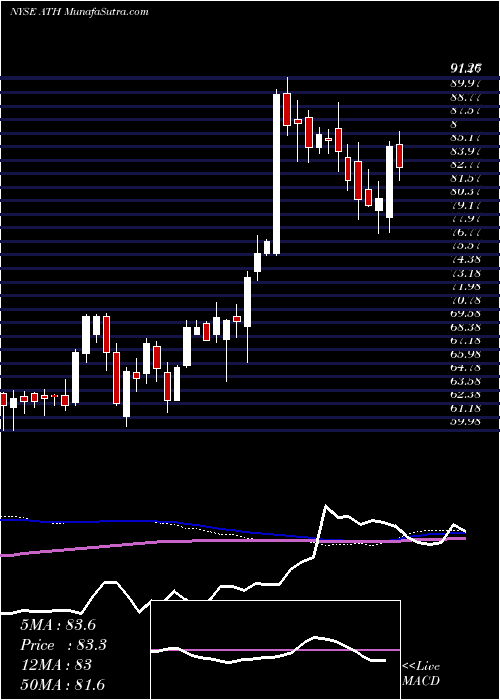This screenshot has height=700, width=500.
Task: Click the 71.98 price axis label
Action: click(x=466, y=286)
